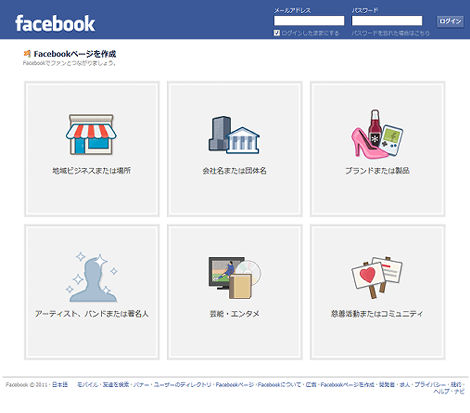The height and width of the screenshot is (413, 470).
Task: Open the 広告 footer link
Action: coord(311,385)
